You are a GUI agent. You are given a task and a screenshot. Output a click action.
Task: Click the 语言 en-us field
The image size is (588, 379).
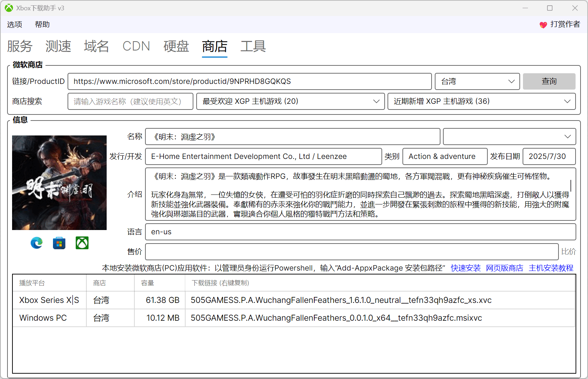click(360, 232)
